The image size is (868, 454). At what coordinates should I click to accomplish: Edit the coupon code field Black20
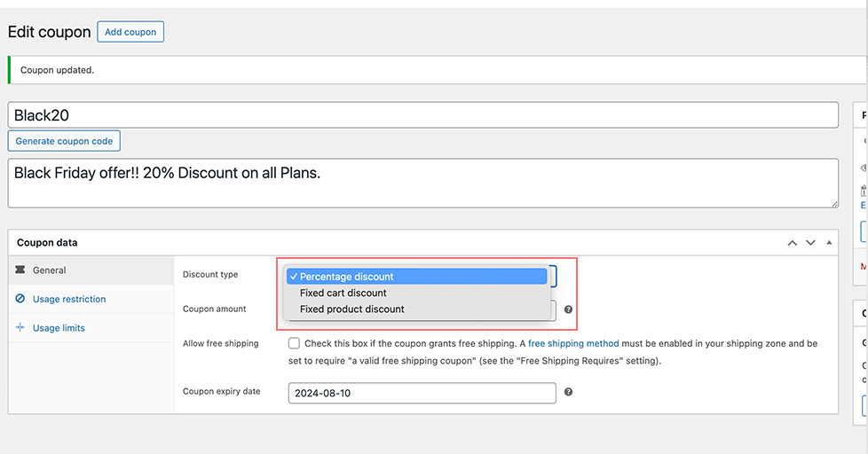[423, 115]
